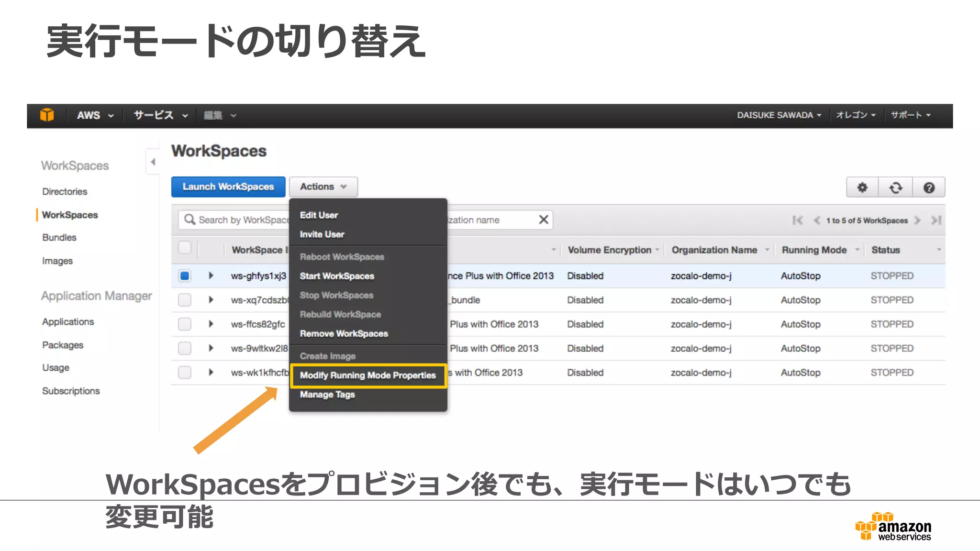Click the Launch WorkSpaces button

pos(228,187)
